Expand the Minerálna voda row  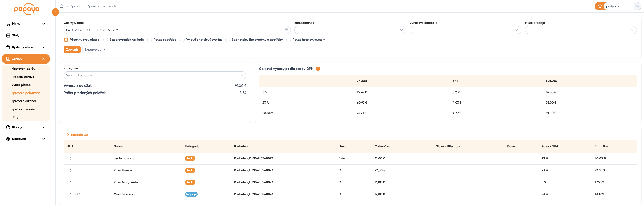(x=71, y=194)
